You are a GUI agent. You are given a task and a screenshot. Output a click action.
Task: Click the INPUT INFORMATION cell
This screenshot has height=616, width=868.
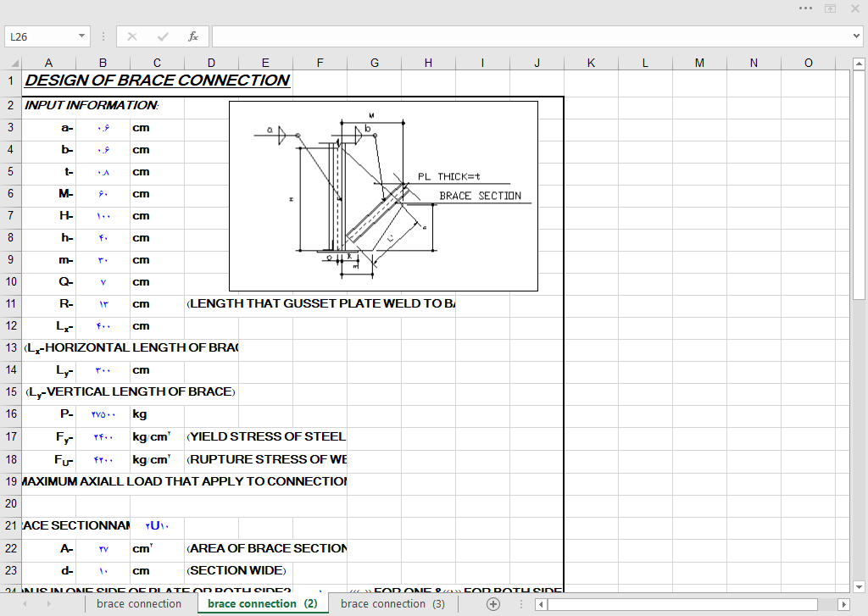tap(92, 105)
